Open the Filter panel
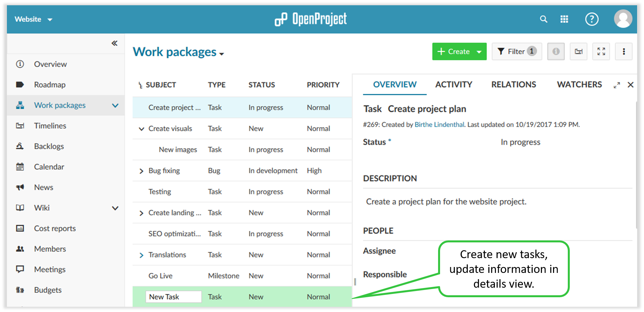 pos(517,51)
